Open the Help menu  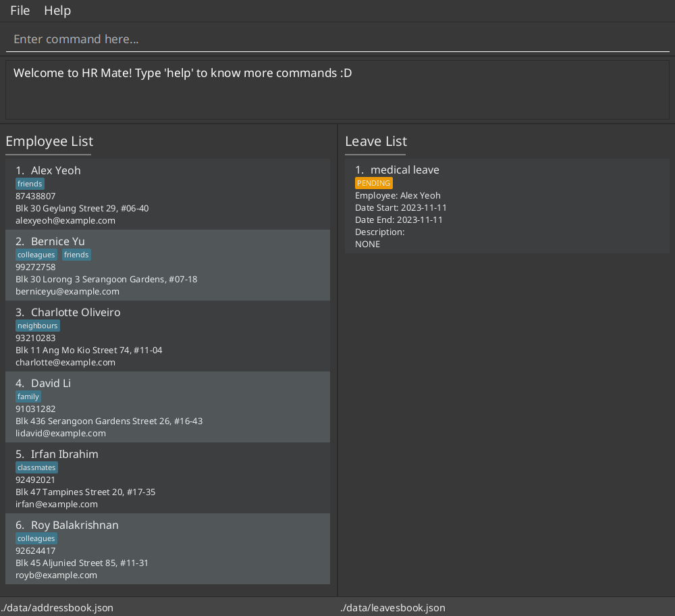57,10
